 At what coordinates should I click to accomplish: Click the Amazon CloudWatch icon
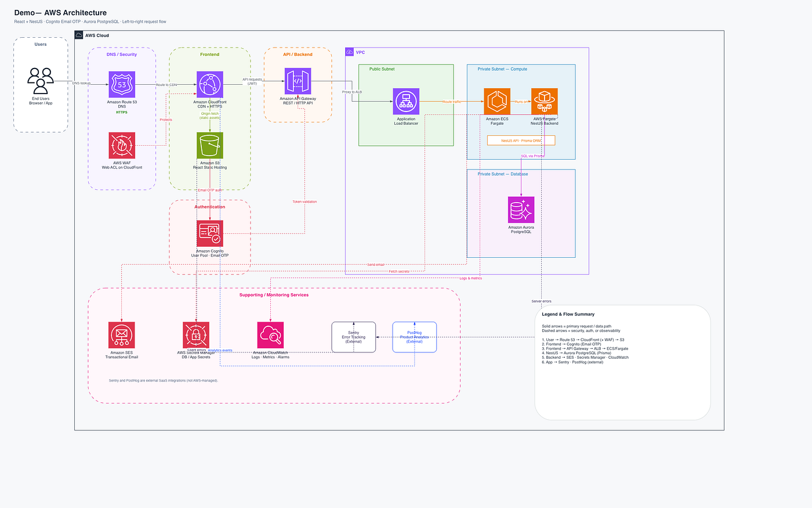[270, 335]
